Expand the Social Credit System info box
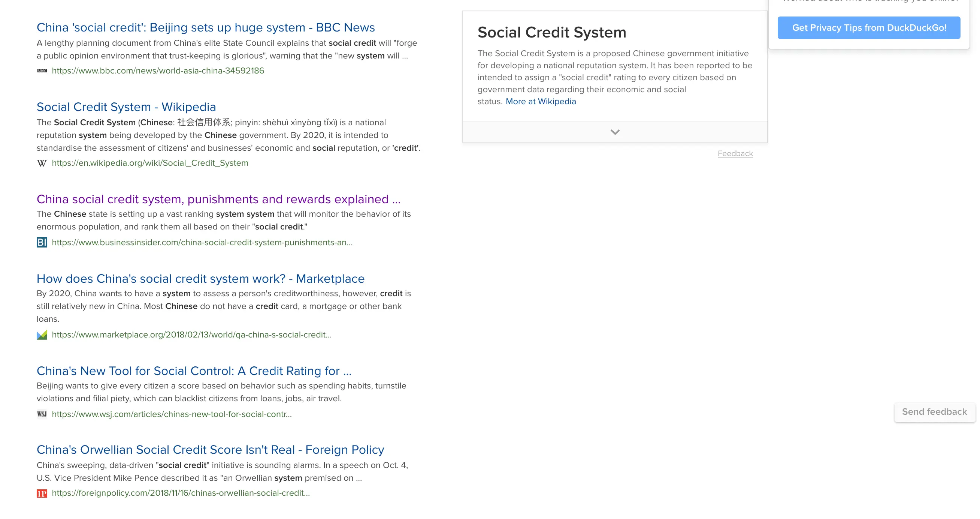 click(x=615, y=132)
